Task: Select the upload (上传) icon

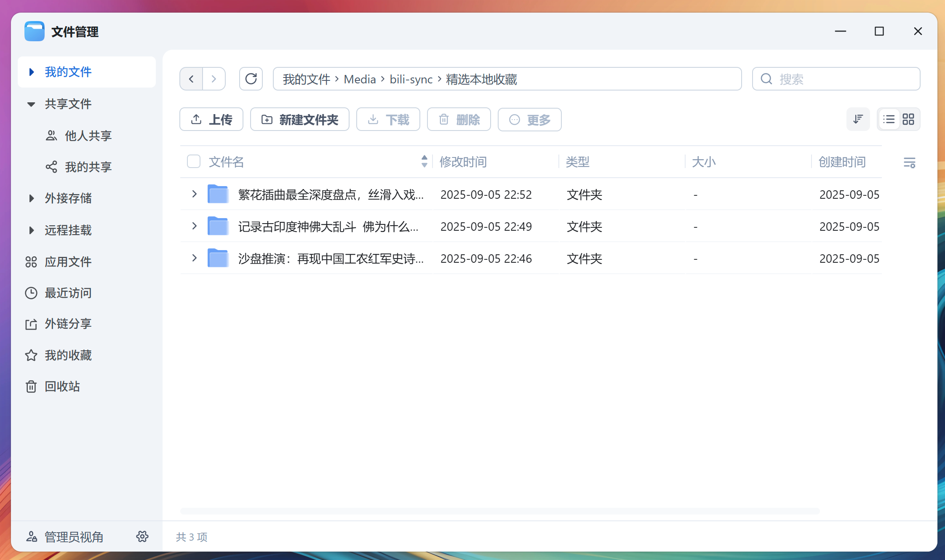Action: click(196, 119)
